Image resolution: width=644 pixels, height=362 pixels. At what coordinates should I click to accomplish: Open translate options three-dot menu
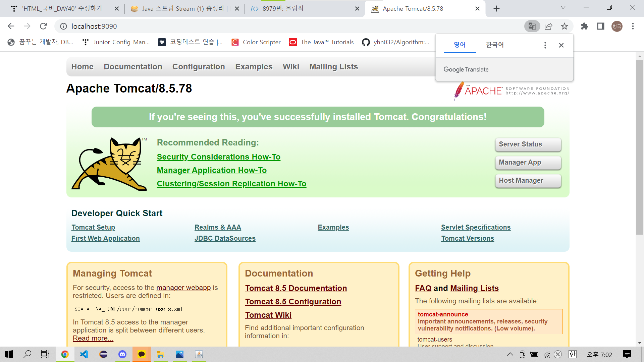coord(545,45)
